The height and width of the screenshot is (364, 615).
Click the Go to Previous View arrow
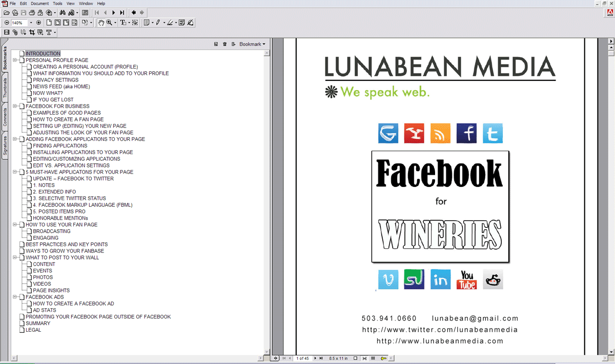(x=134, y=12)
